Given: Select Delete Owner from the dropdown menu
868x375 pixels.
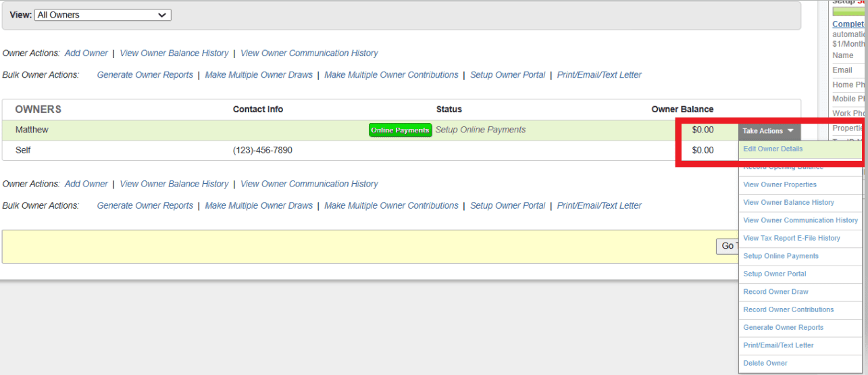Looking at the screenshot, I should point(765,364).
